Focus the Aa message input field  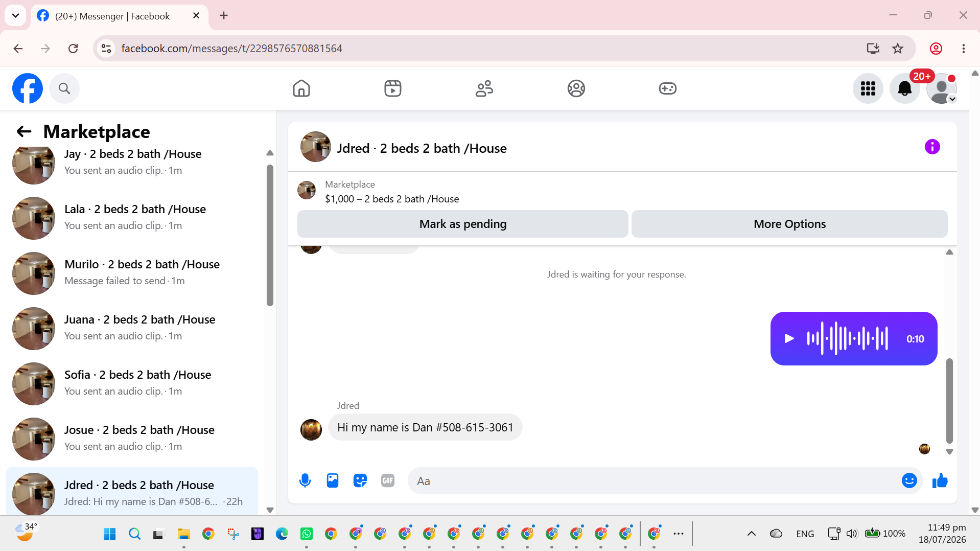654,480
